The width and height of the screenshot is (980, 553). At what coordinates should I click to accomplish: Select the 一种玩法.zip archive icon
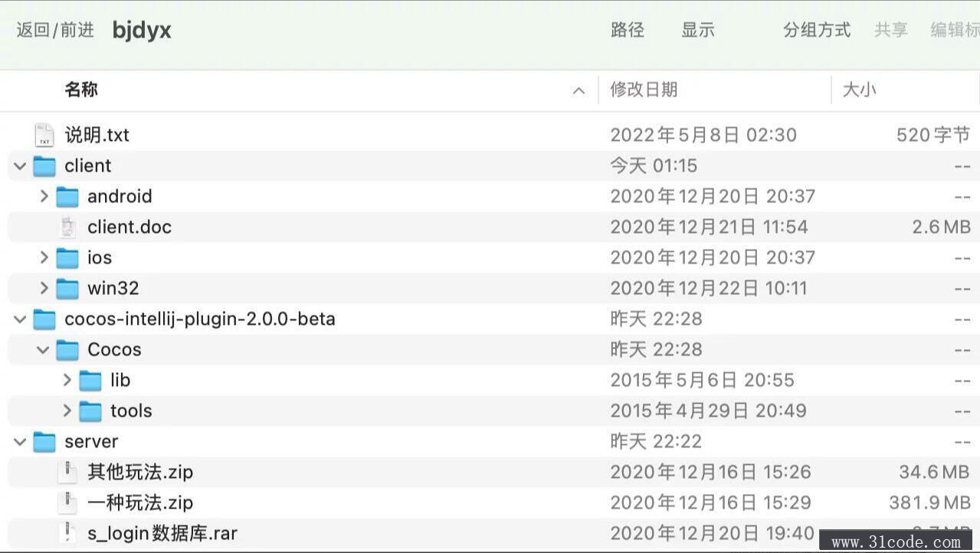tap(67, 503)
